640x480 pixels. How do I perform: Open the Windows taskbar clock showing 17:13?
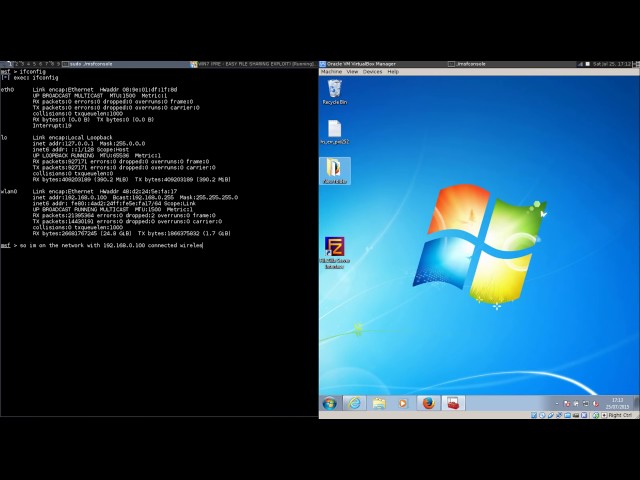(617, 403)
